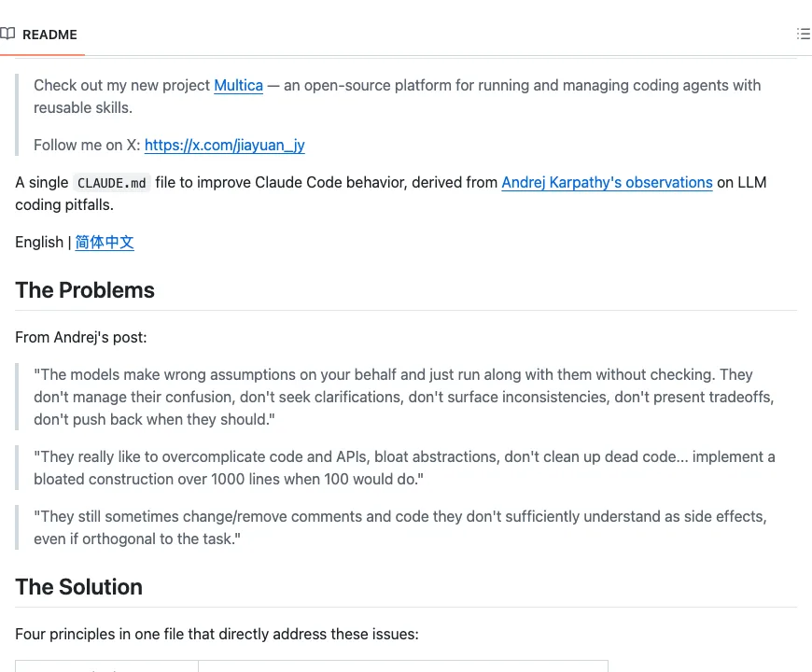This screenshot has height=672, width=812.
Task: Open the README outline list icon
Action: tap(804, 35)
